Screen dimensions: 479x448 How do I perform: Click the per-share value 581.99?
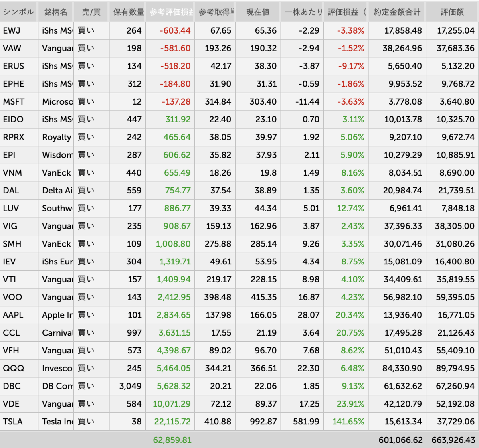(306, 422)
